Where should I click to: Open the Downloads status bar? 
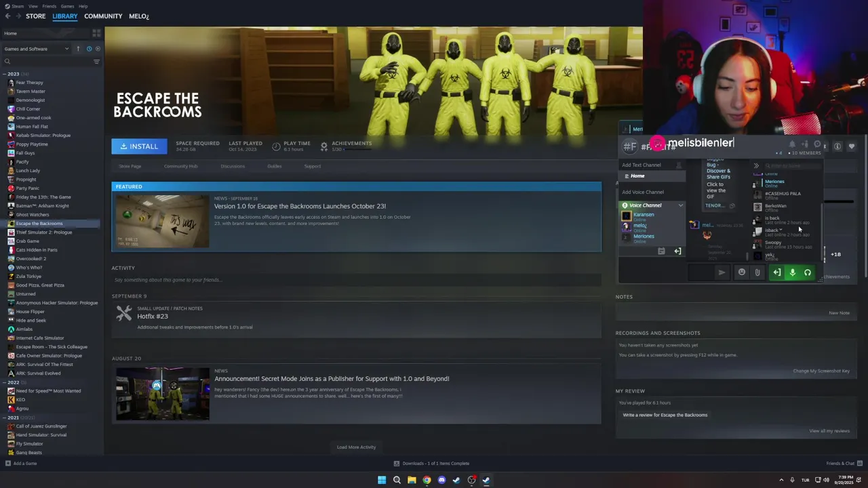432,464
